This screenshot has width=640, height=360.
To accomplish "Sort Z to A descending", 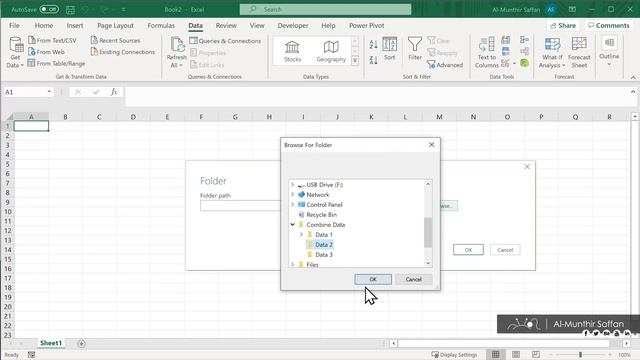I will click(373, 60).
